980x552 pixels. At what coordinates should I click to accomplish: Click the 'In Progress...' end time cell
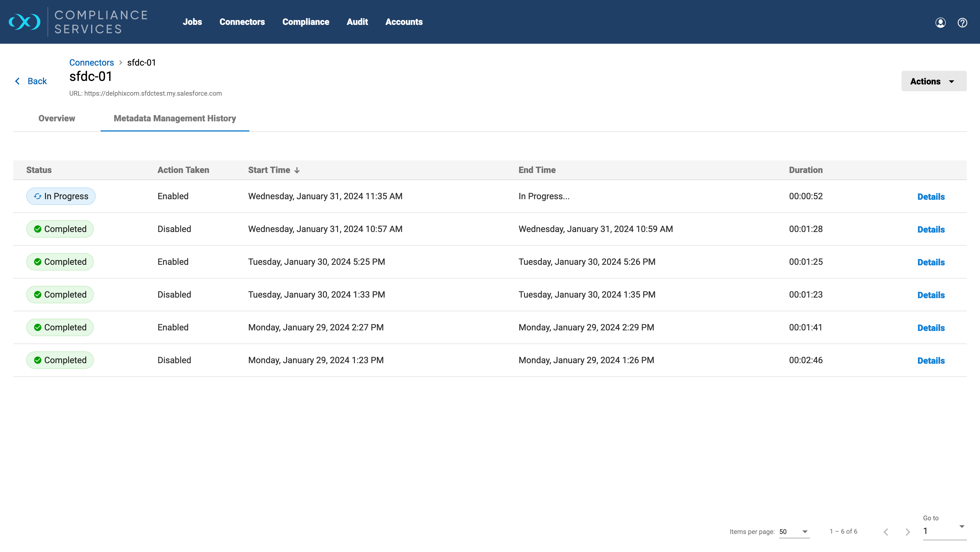(x=544, y=196)
